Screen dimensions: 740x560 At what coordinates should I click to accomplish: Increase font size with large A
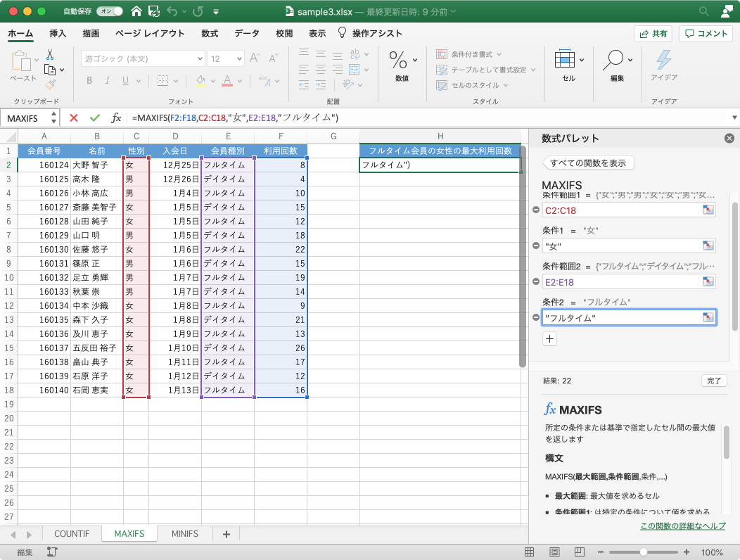(x=255, y=58)
